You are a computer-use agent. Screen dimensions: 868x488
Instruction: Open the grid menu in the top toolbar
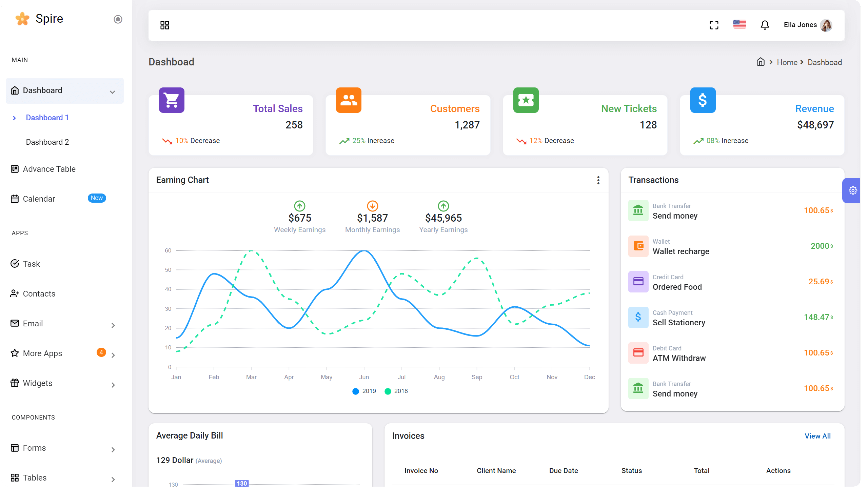click(x=164, y=25)
